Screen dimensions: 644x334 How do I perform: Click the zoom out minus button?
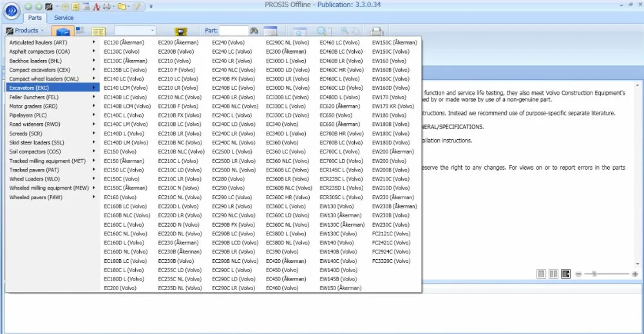coord(578,274)
